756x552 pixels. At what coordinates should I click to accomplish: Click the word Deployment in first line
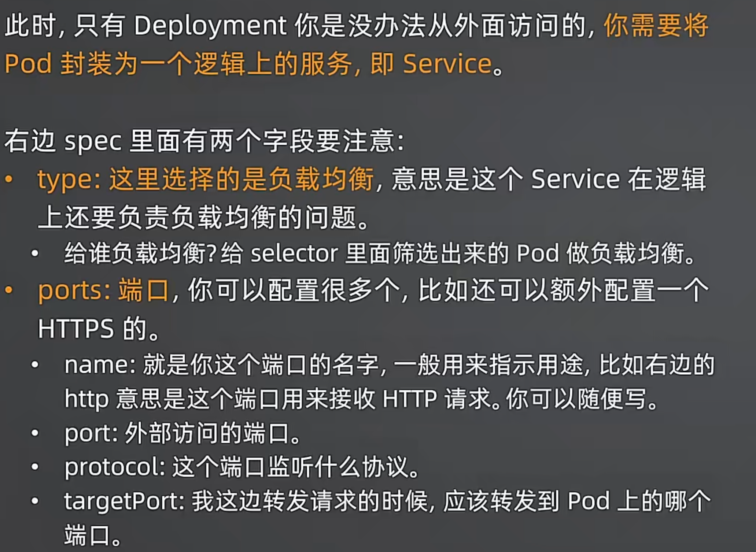(210, 27)
